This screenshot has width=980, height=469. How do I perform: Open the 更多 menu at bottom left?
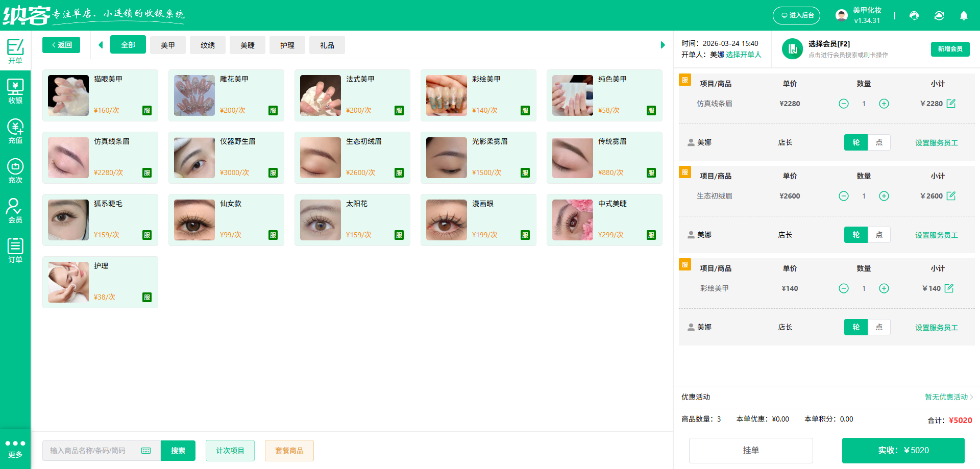pos(15,448)
